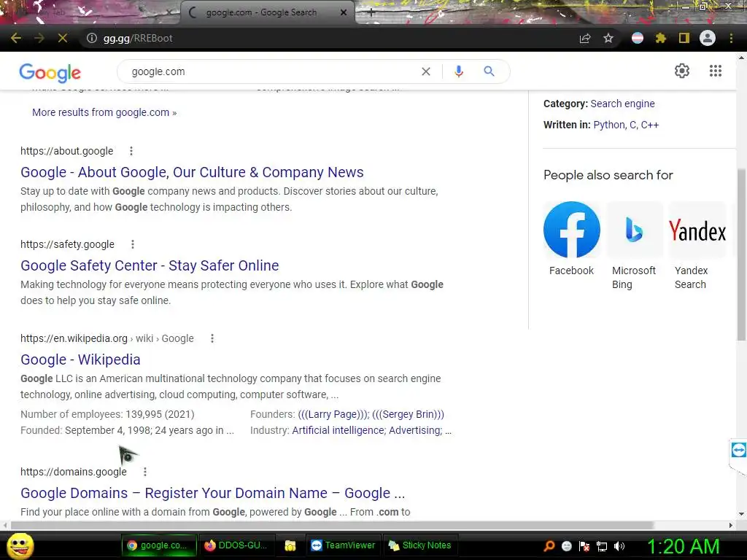View site information icon in address bar
The image size is (747, 560).
pyautogui.click(x=92, y=38)
